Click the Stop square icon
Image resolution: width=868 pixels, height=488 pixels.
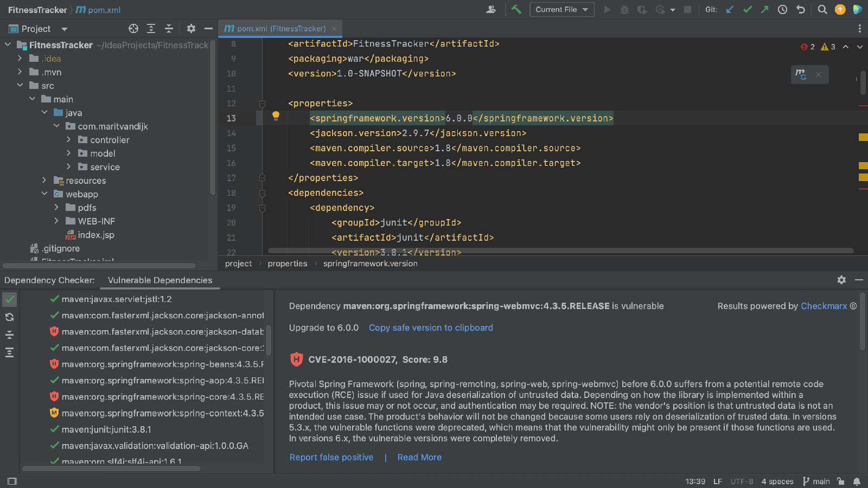pos(687,9)
